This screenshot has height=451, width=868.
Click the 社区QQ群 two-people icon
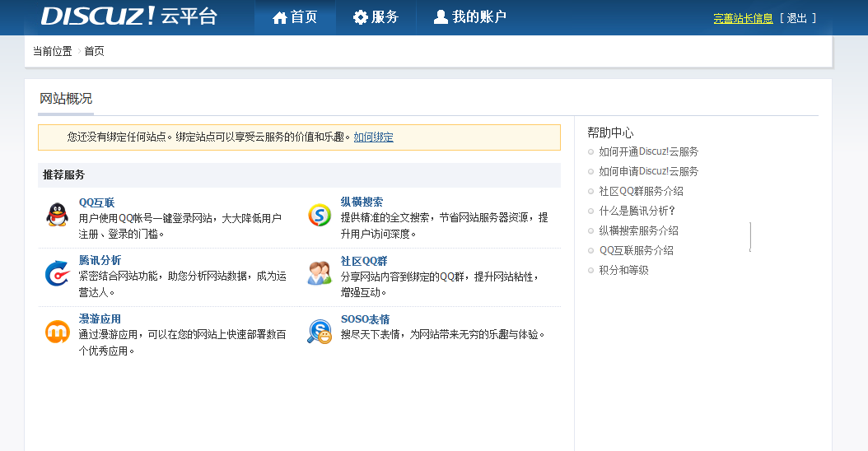(x=320, y=273)
